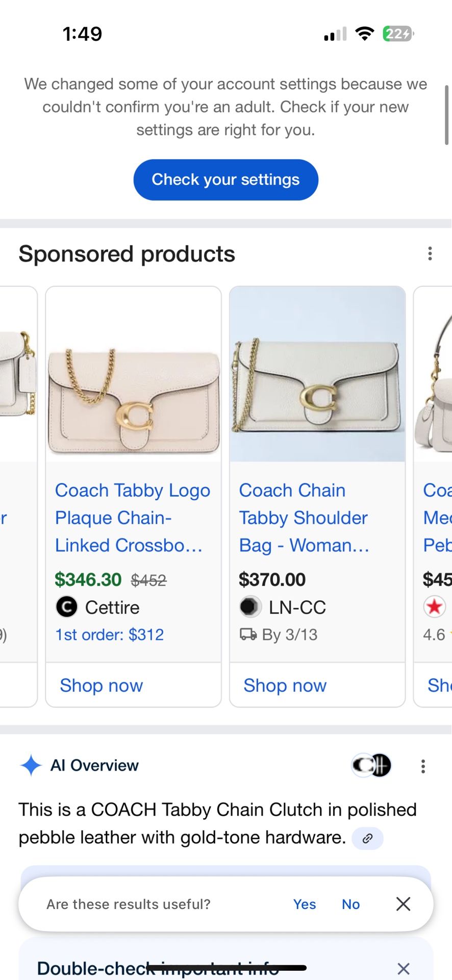452x980 pixels.
Task: Tap Shop now under Cettire listing
Action: pos(102,685)
